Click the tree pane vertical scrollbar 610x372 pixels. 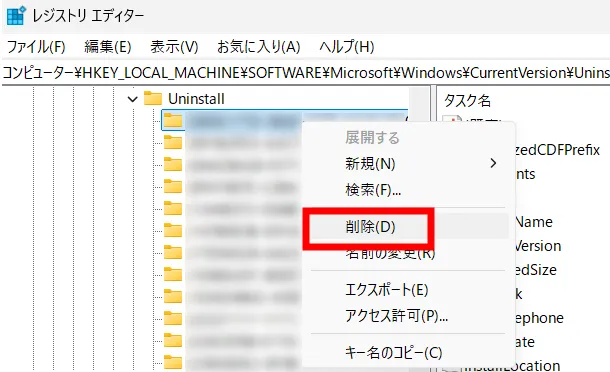click(x=419, y=103)
